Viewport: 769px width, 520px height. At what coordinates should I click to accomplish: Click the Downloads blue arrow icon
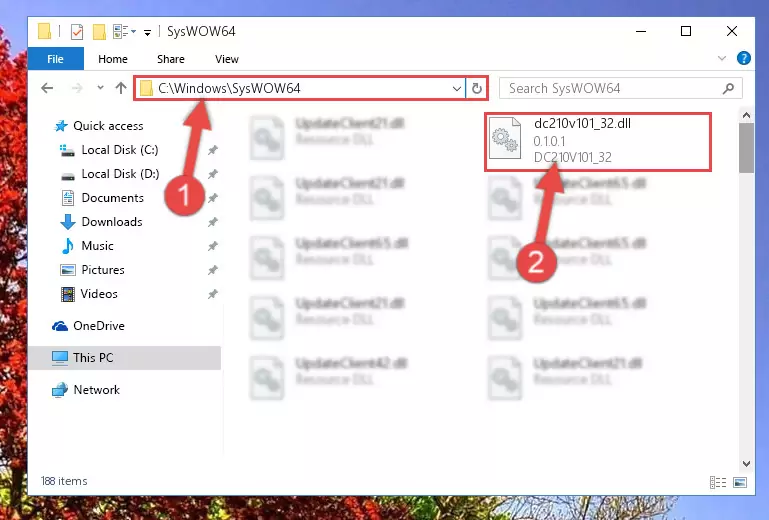(x=68, y=222)
